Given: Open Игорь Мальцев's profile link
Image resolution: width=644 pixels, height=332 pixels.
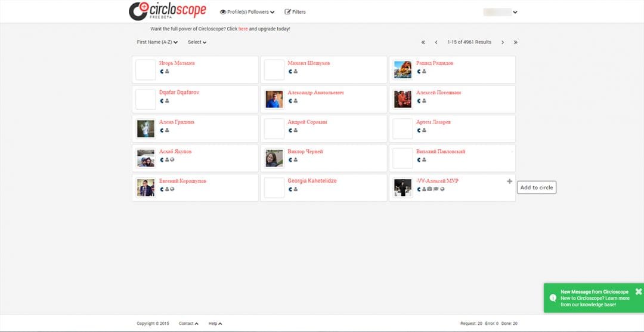Looking at the screenshot, I should [x=177, y=63].
